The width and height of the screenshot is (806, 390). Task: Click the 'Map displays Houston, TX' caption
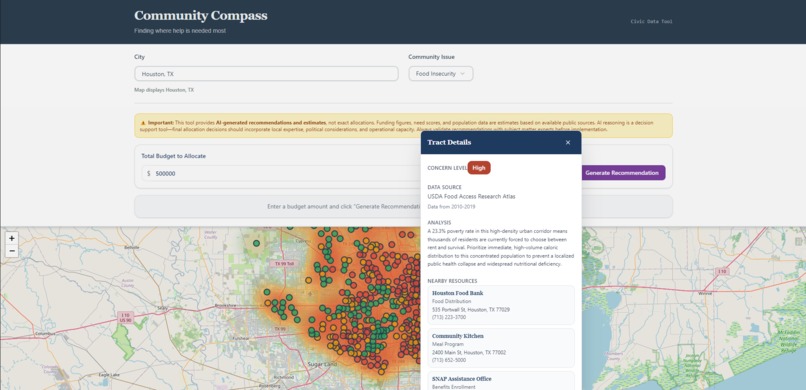164,90
